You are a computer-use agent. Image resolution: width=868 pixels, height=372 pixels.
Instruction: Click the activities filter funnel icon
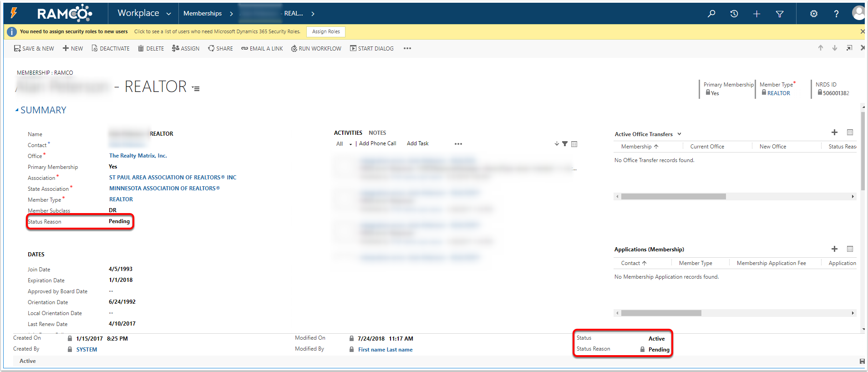click(x=565, y=144)
